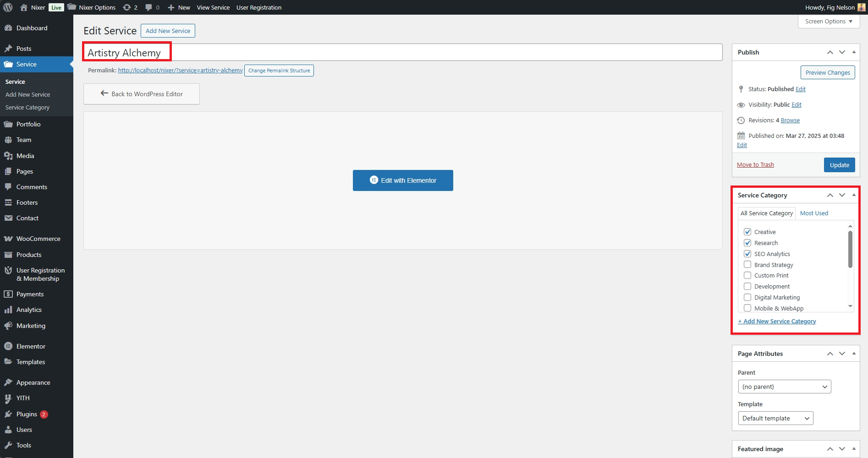The width and height of the screenshot is (868, 458).
Task: Open the Elementor sidebar icon
Action: 8,346
